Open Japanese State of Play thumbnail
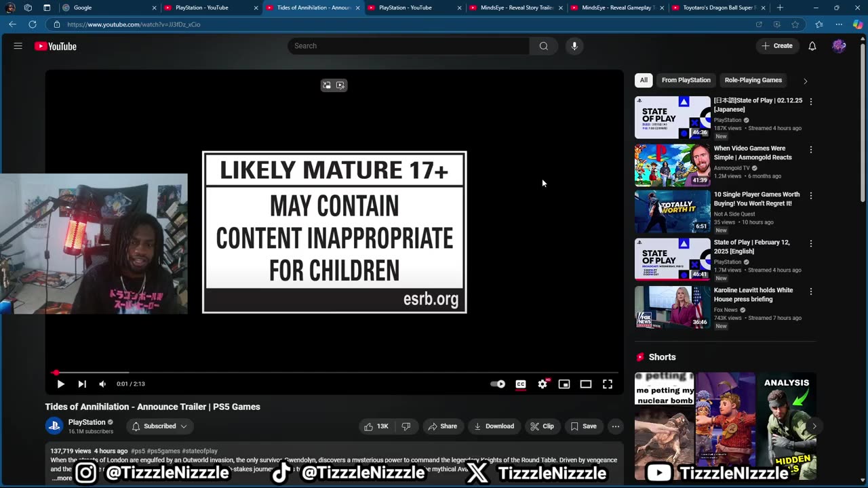This screenshot has width=868, height=488. click(672, 117)
